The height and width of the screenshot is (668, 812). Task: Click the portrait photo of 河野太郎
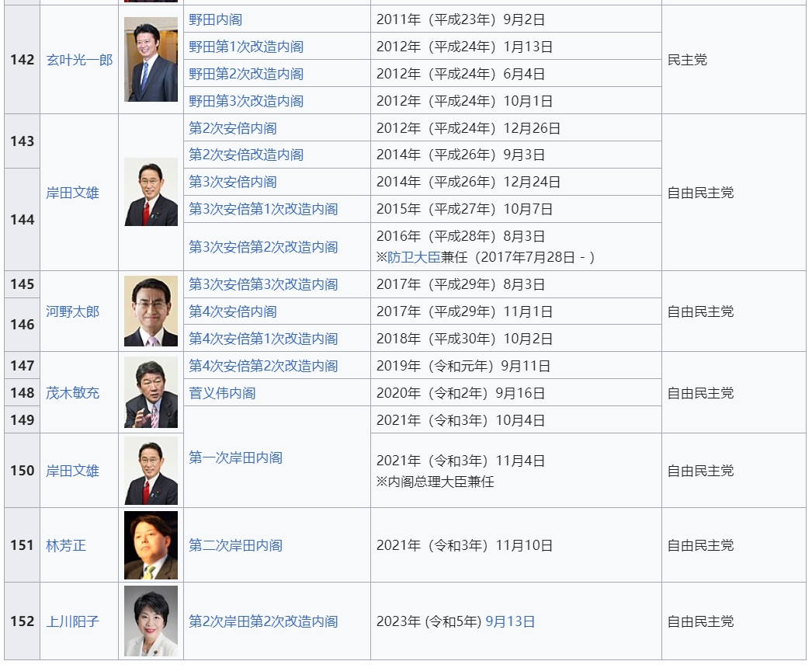[151, 311]
